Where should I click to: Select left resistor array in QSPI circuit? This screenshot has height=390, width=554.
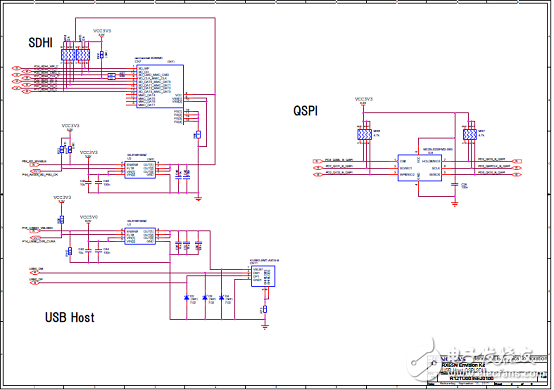(x=364, y=135)
